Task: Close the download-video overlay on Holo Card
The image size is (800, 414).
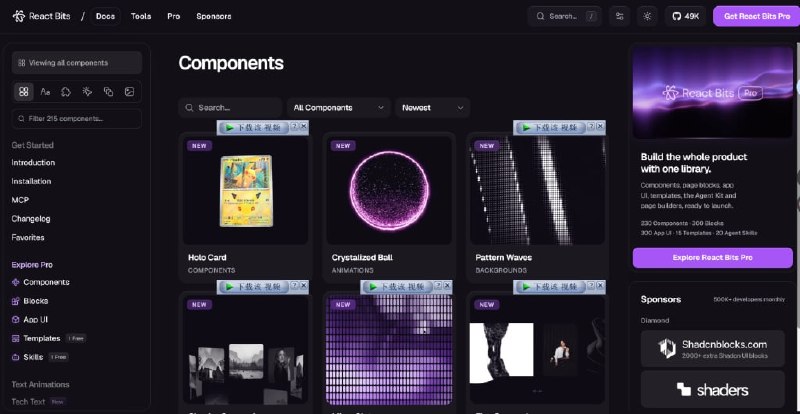Action: (x=304, y=126)
